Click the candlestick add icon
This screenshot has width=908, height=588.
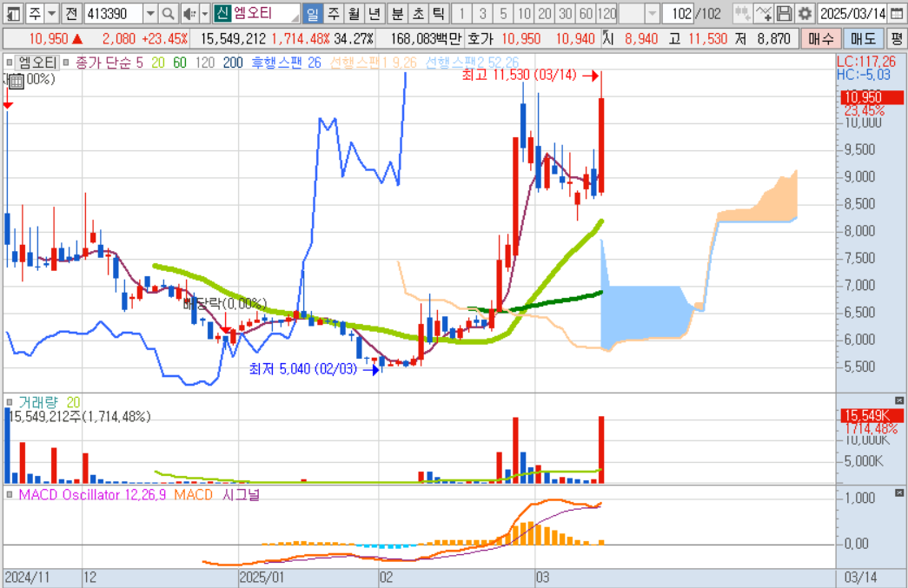(742, 13)
